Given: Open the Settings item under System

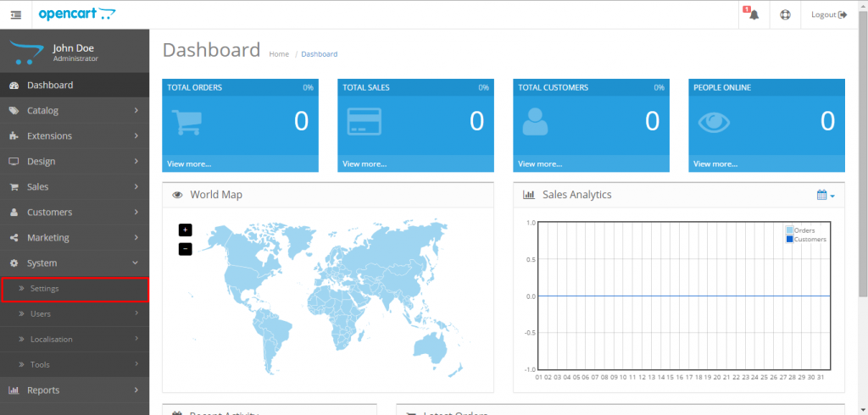Looking at the screenshot, I should tap(75, 289).
